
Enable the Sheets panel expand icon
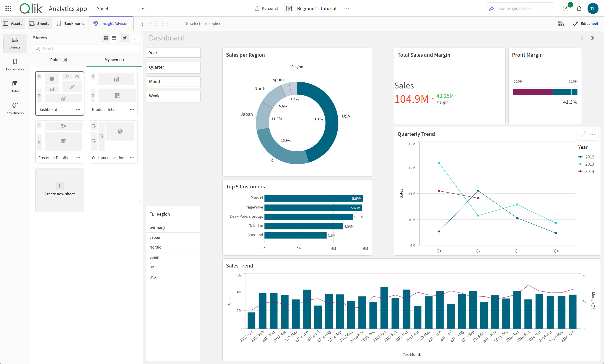(x=136, y=38)
